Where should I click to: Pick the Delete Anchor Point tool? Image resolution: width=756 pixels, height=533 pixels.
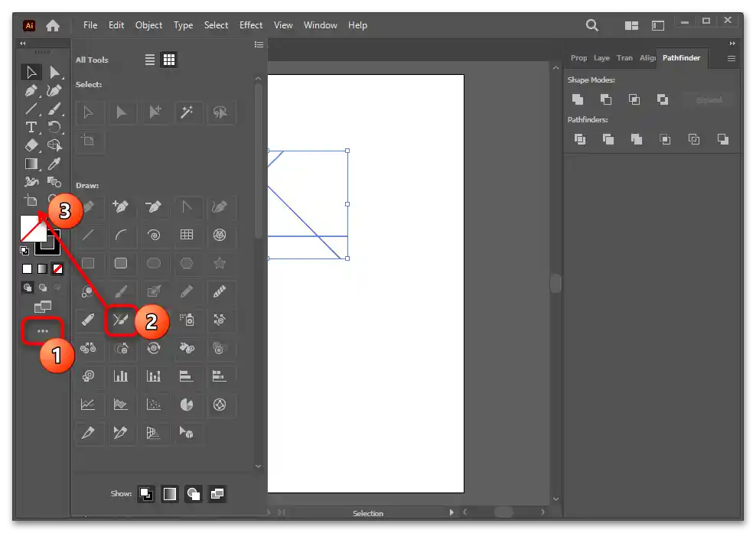154,207
